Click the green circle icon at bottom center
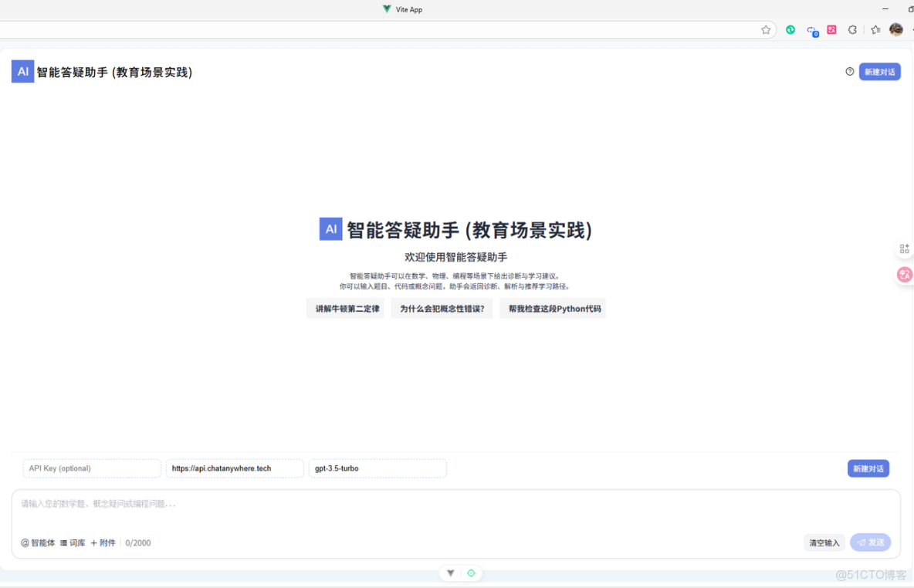 (x=471, y=573)
